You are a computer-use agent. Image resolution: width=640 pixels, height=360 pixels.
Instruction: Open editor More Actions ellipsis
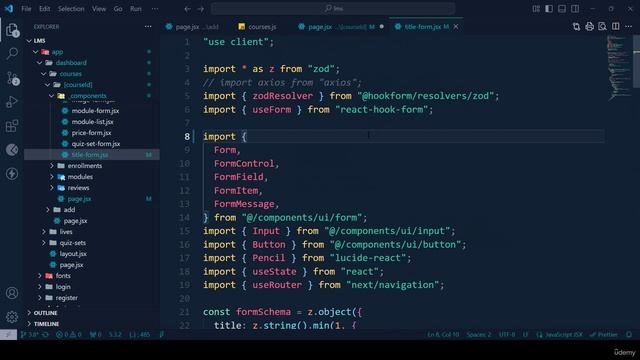point(629,27)
